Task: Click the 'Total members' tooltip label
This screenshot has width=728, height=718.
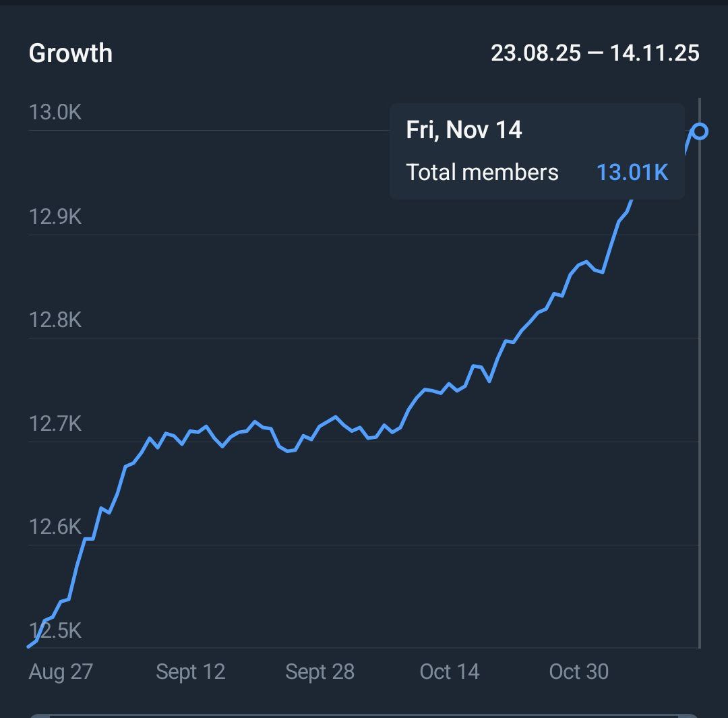Action: [x=482, y=172]
